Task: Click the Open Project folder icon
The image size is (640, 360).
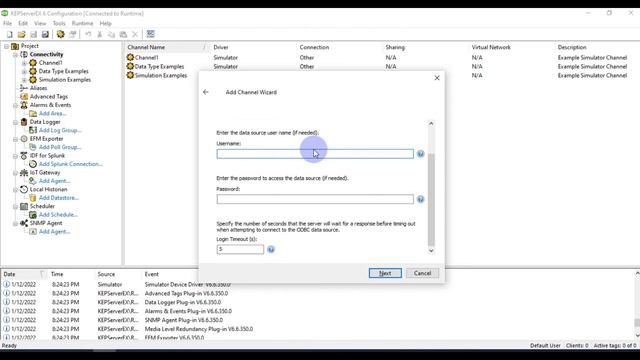Action: [x=22, y=34]
